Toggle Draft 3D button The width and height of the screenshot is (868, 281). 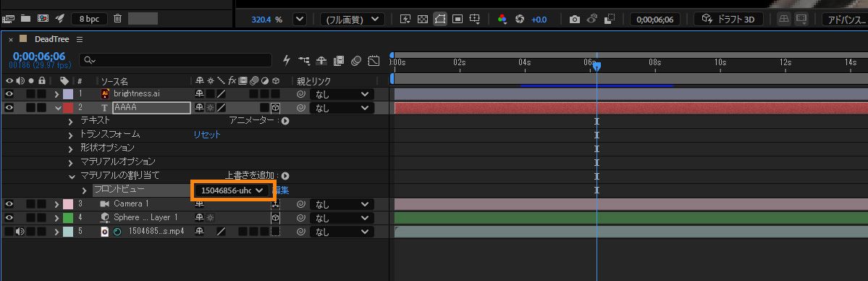tap(728, 19)
